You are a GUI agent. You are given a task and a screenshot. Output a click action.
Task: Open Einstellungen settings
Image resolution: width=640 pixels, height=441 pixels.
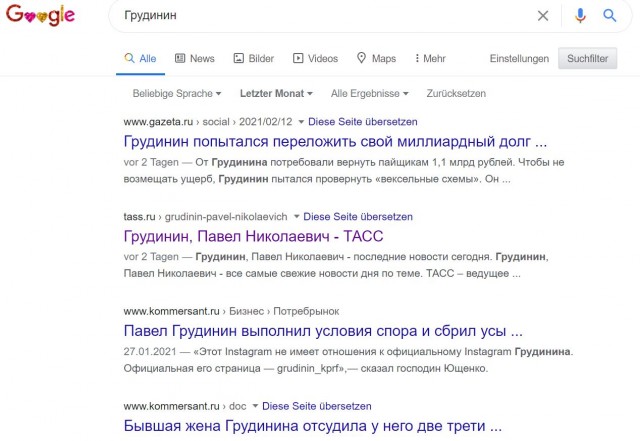coord(519,58)
